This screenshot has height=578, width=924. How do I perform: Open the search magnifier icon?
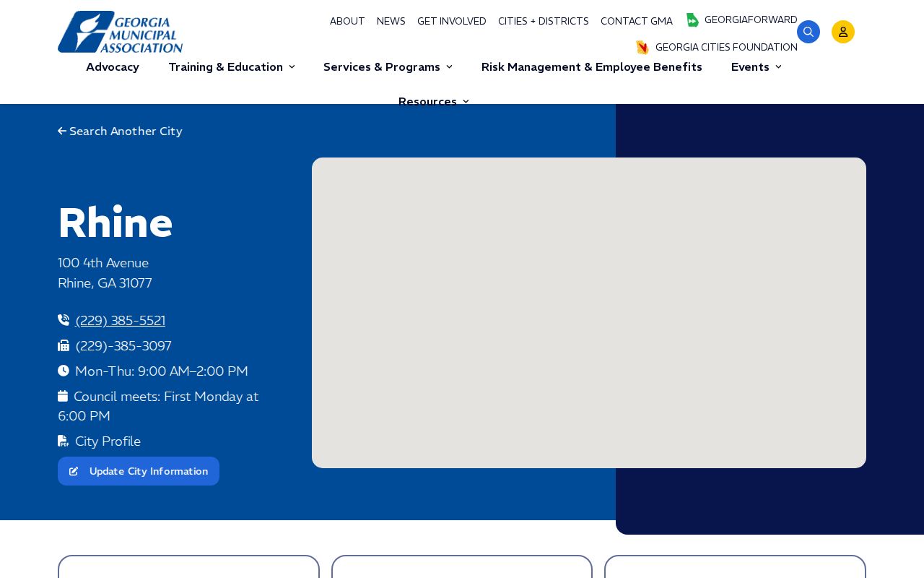(x=808, y=32)
